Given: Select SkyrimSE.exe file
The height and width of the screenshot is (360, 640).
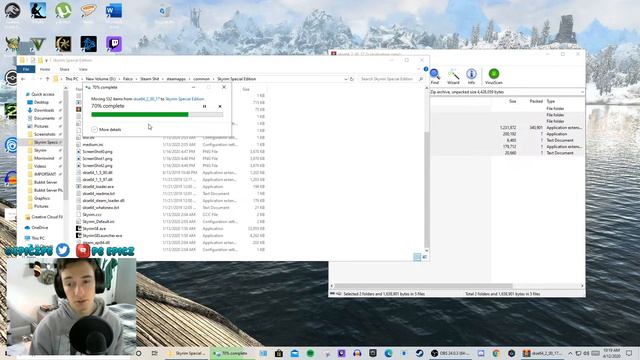Looking at the screenshot, I should (94, 229).
